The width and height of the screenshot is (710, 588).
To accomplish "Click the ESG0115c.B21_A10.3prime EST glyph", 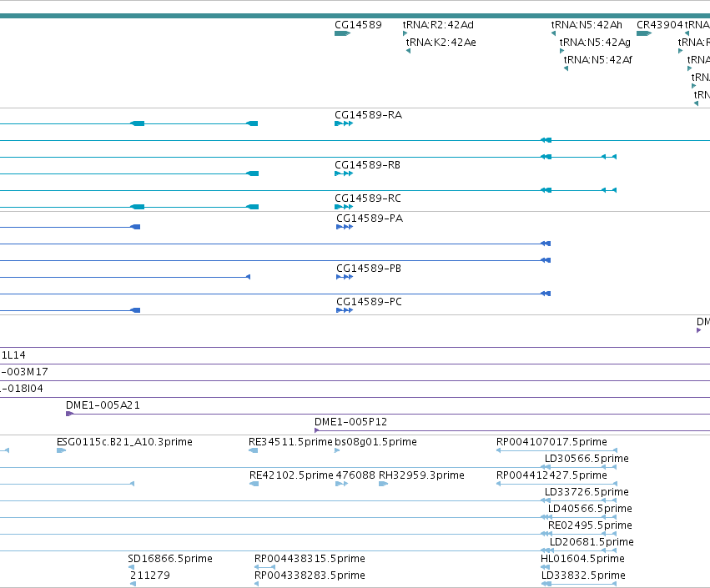I will pos(61,450).
